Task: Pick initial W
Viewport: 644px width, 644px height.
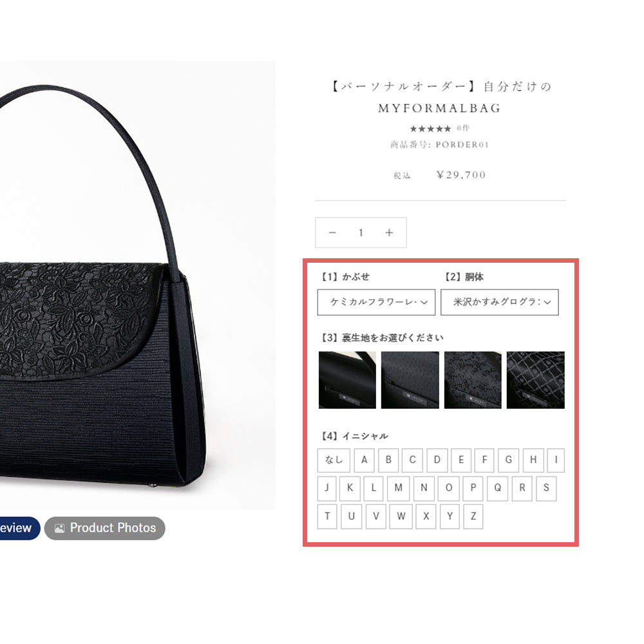Action: [401, 516]
